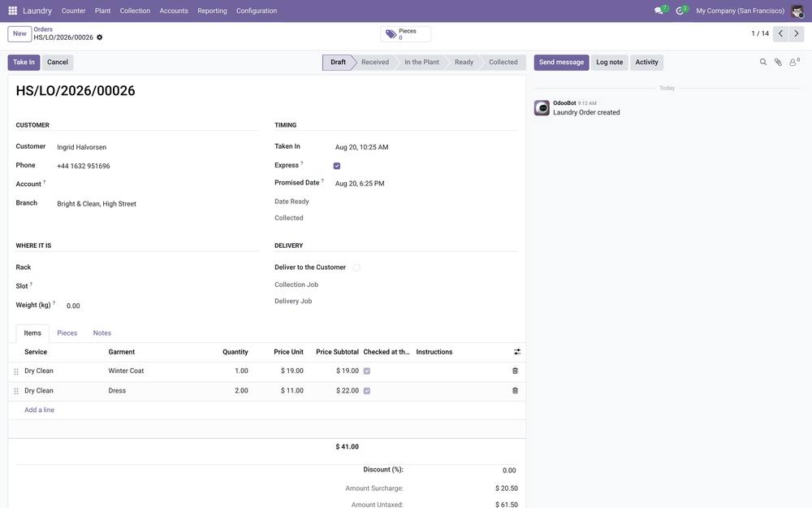Open the Pieces tag stat button
This screenshot has height=508, width=812.
pos(405,34)
